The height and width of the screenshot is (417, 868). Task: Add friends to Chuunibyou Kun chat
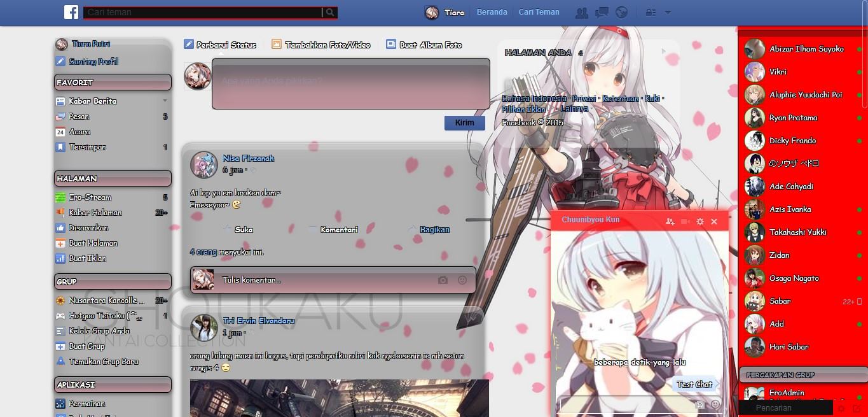[x=670, y=221]
